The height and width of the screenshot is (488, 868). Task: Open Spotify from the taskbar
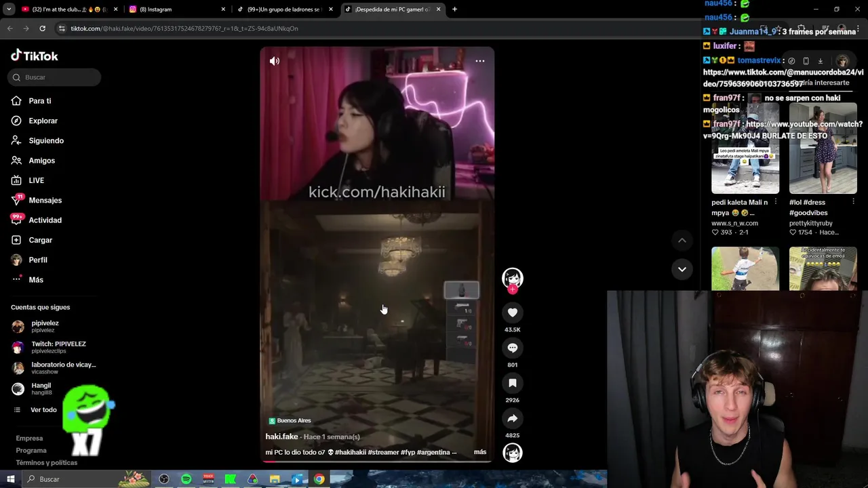tap(186, 479)
